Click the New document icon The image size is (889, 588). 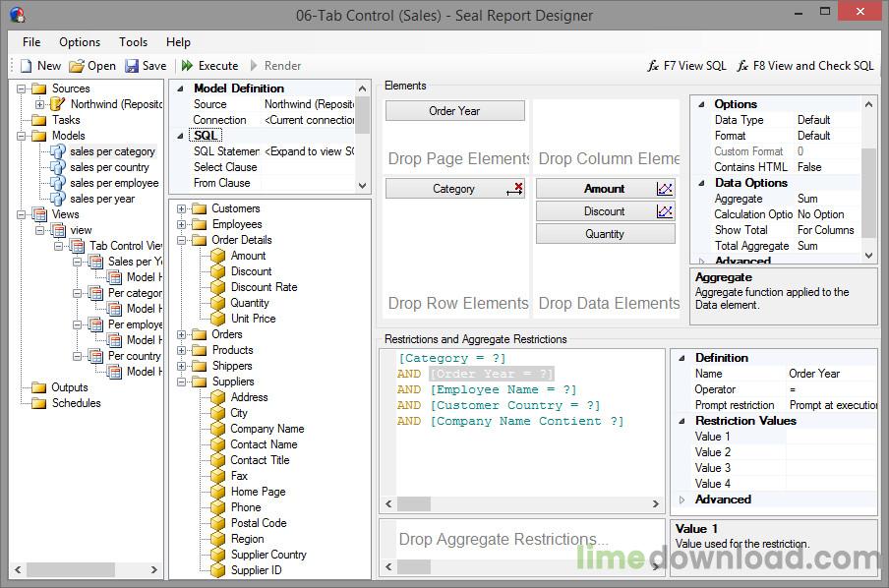click(x=27, y=66)
